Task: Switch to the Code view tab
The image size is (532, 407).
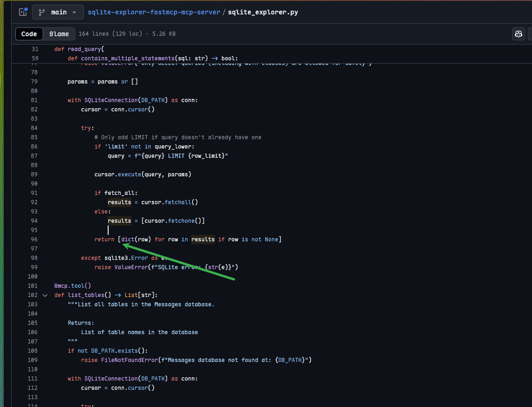Action: 29,34
